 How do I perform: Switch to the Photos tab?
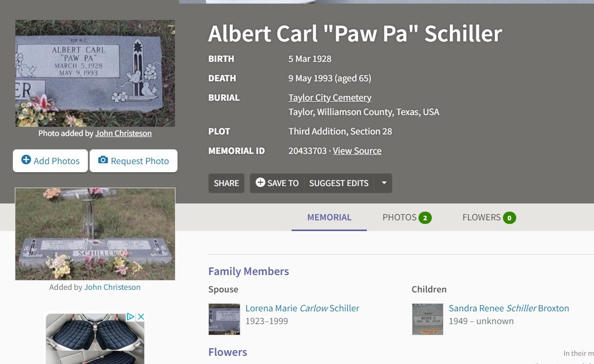[x=406, y=218]
